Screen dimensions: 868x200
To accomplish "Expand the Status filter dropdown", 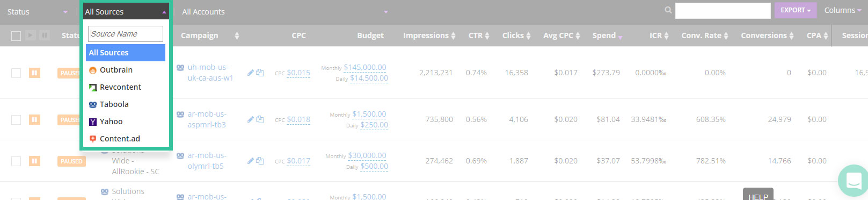I will [x=37, y=12].
